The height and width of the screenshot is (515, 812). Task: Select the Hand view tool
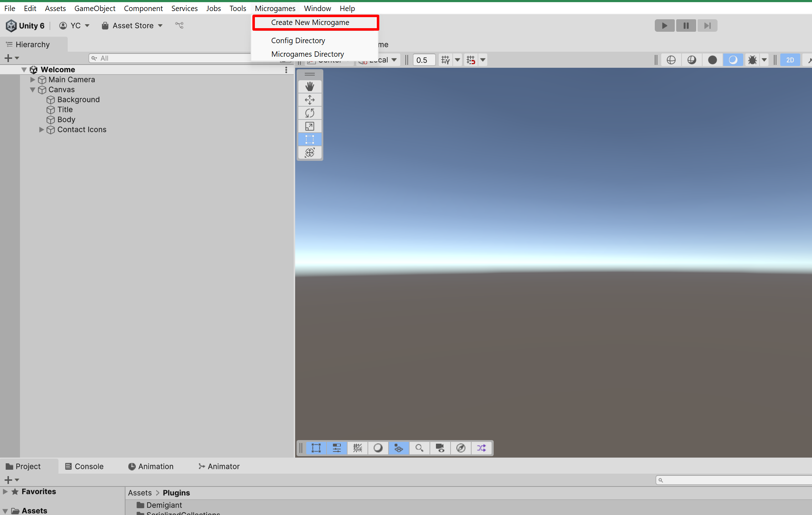coord(309,86)
